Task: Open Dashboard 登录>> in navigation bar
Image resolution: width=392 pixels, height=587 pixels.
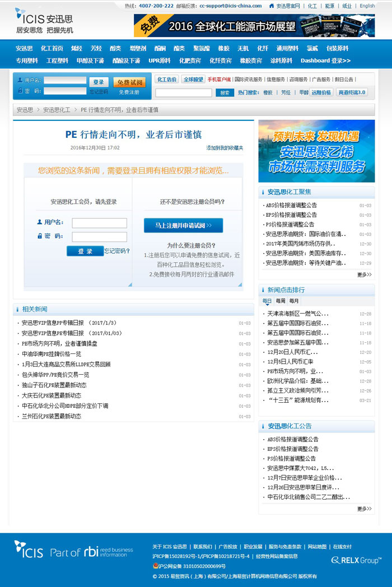Action: point(325,60)
